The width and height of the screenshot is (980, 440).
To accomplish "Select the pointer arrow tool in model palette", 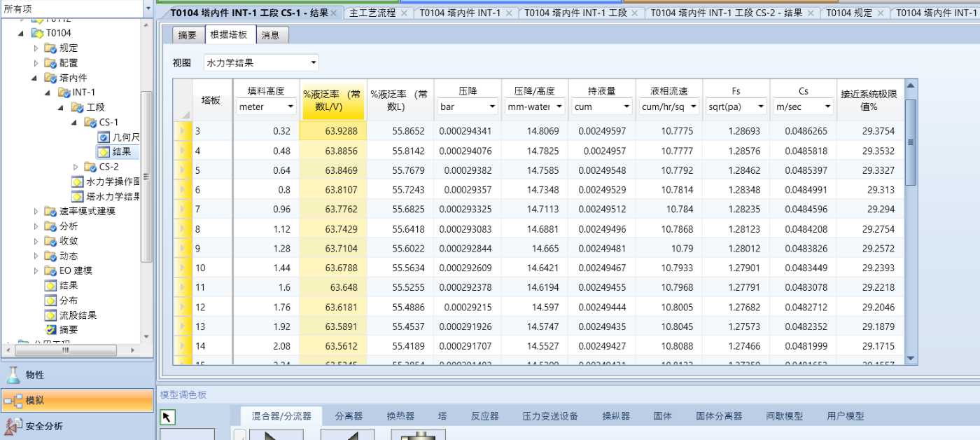I will coord(168,418).
